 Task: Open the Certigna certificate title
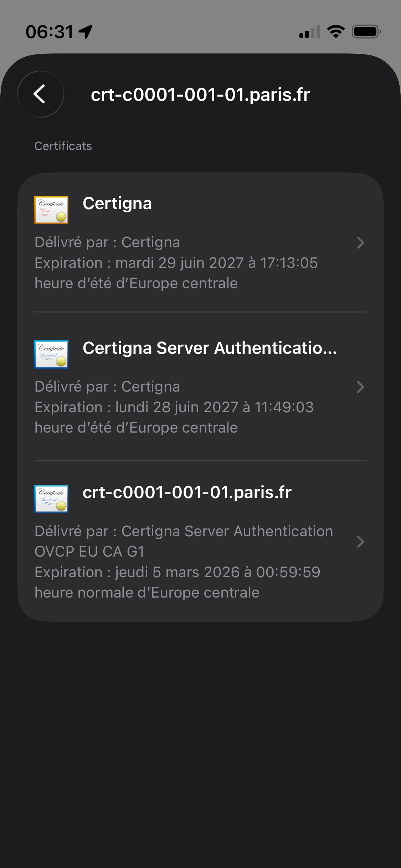pos(117,203)
